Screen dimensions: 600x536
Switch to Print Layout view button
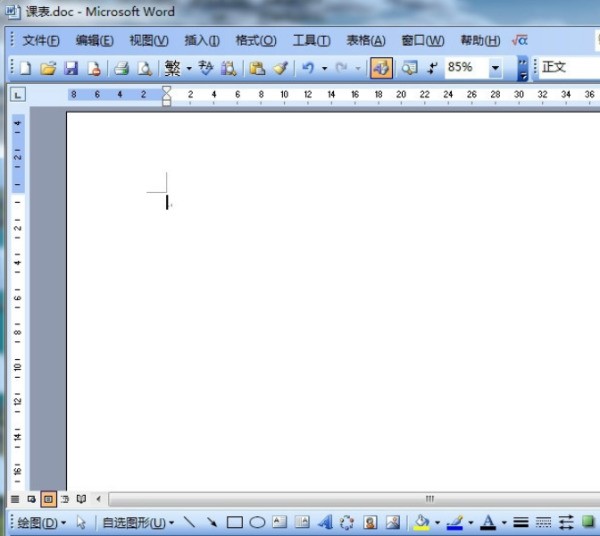point(48,498)
